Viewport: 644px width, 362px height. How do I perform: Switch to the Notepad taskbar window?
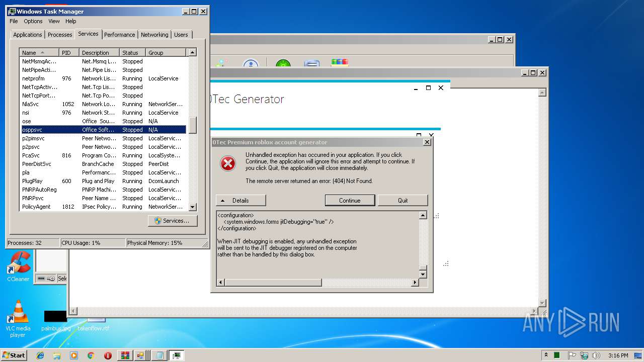(x=159, y=355)
